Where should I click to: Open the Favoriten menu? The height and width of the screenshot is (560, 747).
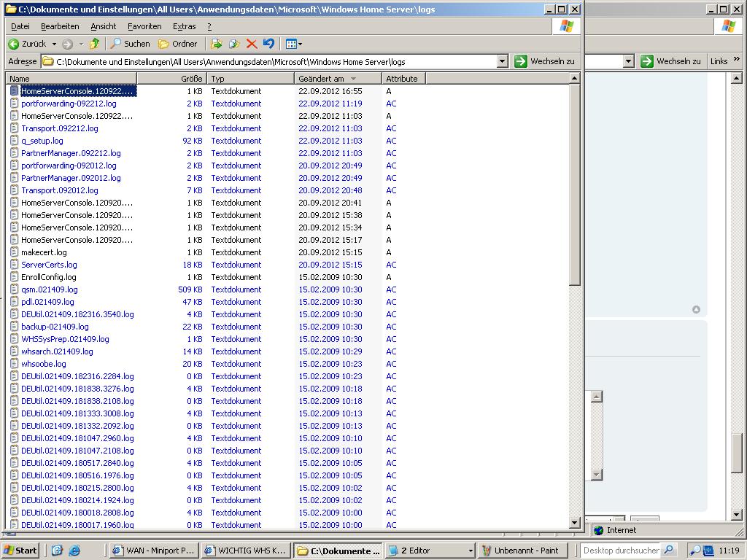tap(144, 27)
